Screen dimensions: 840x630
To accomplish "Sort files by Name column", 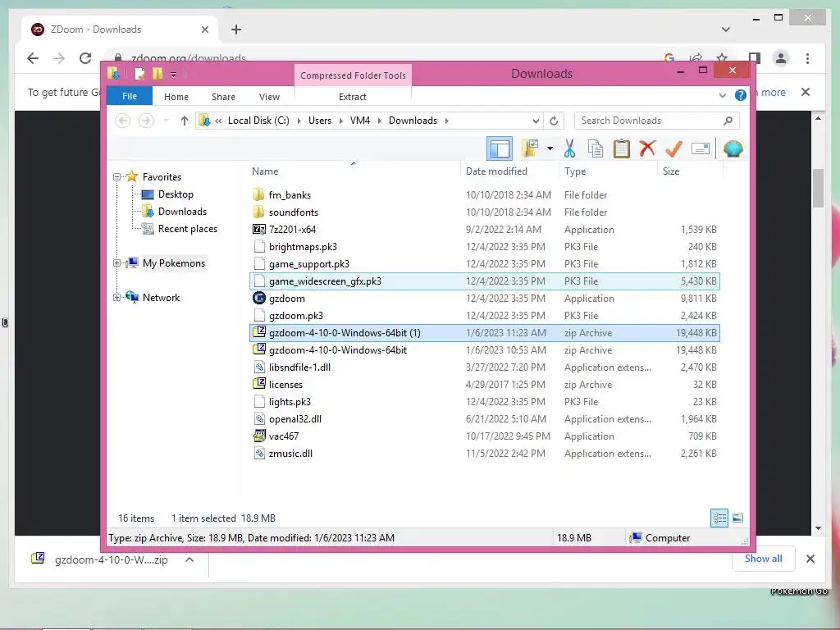I will pyautogui.click(x=265, y=171).
